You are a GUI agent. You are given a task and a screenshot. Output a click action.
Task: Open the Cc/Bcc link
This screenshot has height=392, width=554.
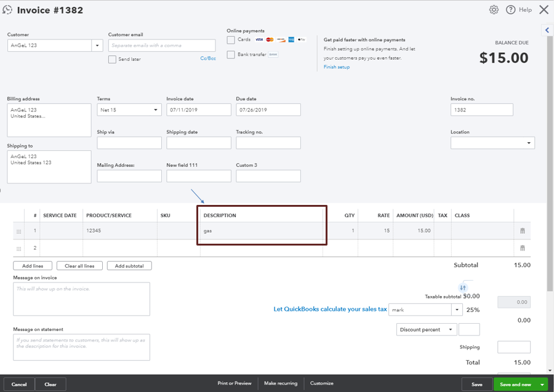pos(208,58)
